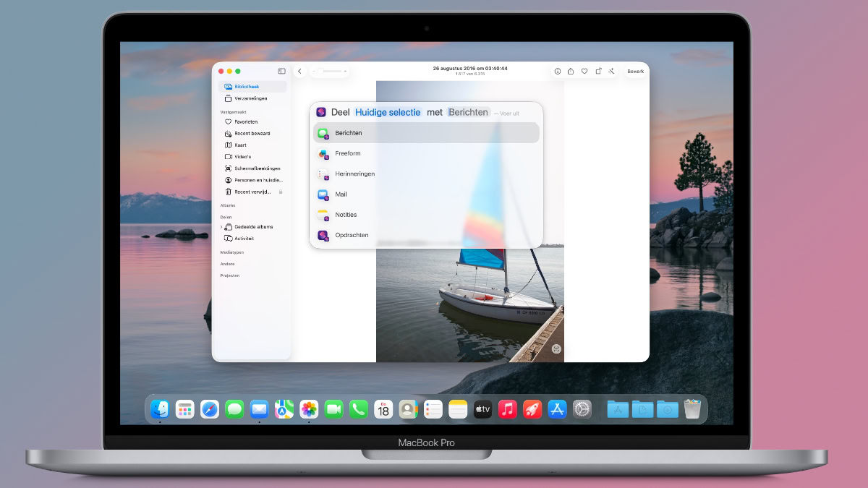
Task: Click the rotate photo icon
Action: tap(598, 72)
